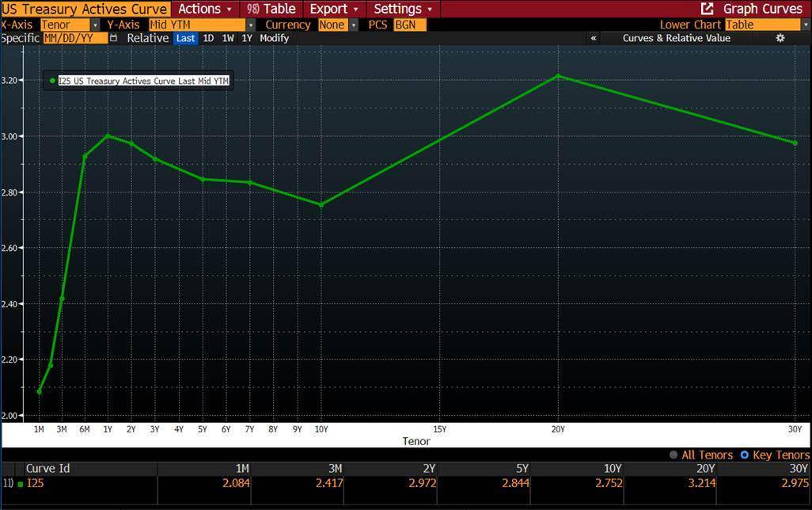
Task: Click the Curve Id column header
Action: point(47,469)
